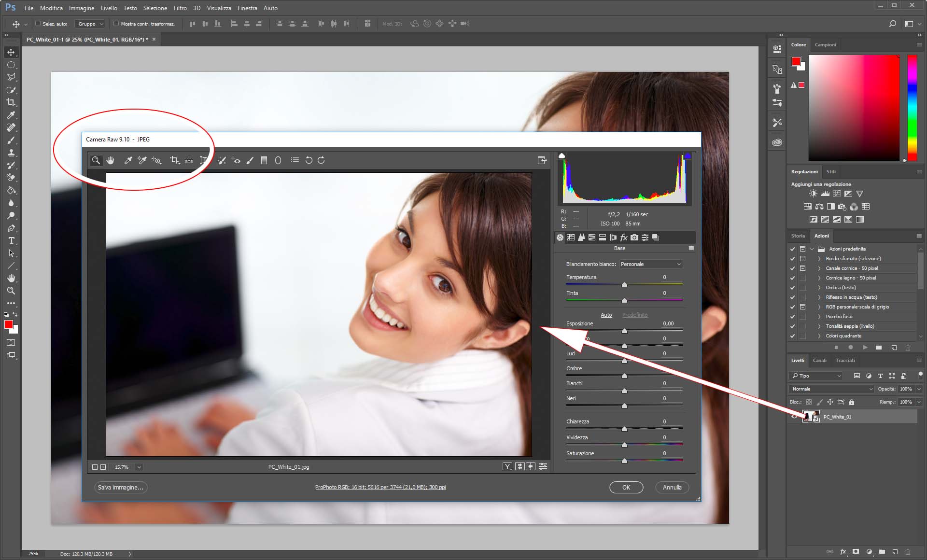This screenshot has height=560, width=927.
Task: Select the Zoom tool in left toolbar
Action: tap(11, 291)
